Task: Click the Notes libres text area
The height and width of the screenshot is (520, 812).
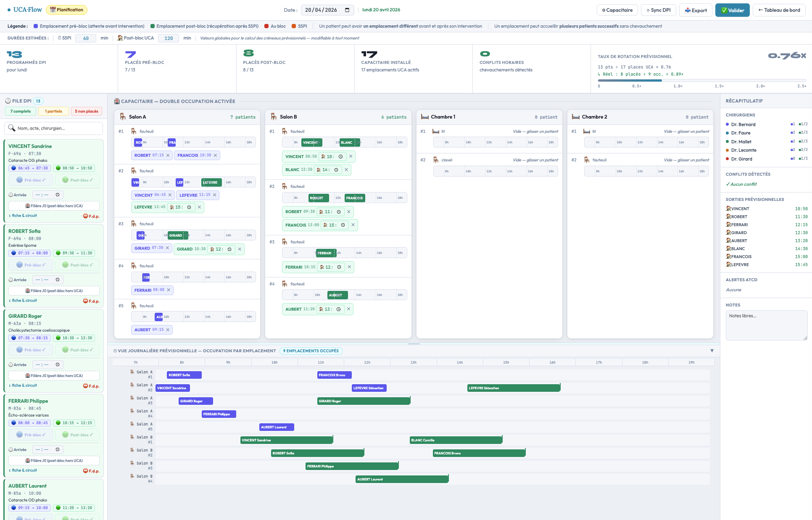Action: [x=767, y=325]
